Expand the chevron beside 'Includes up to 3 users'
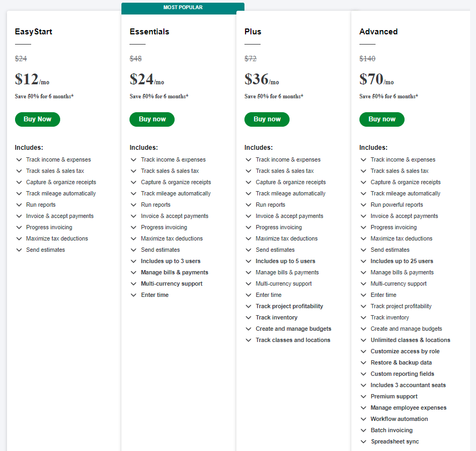The height and width of the screenshot is (451, 476). pyautogui.click(x=134, y=261)
